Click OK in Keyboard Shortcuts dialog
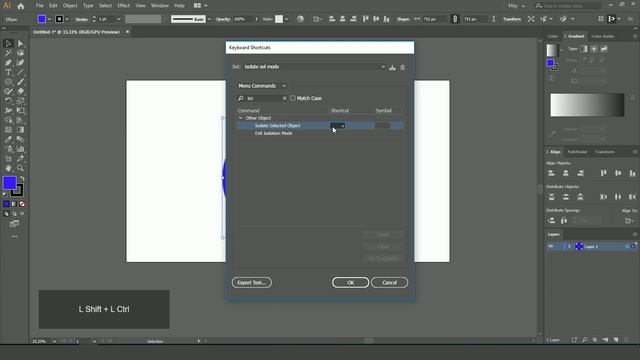 (x=350, y=282)
